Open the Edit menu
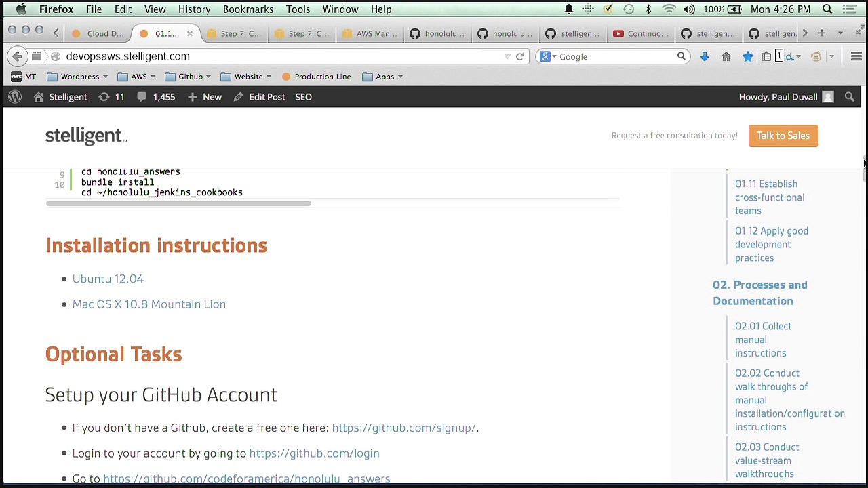The height and width of the screenshot is (488, 868). tap(123, 9)
